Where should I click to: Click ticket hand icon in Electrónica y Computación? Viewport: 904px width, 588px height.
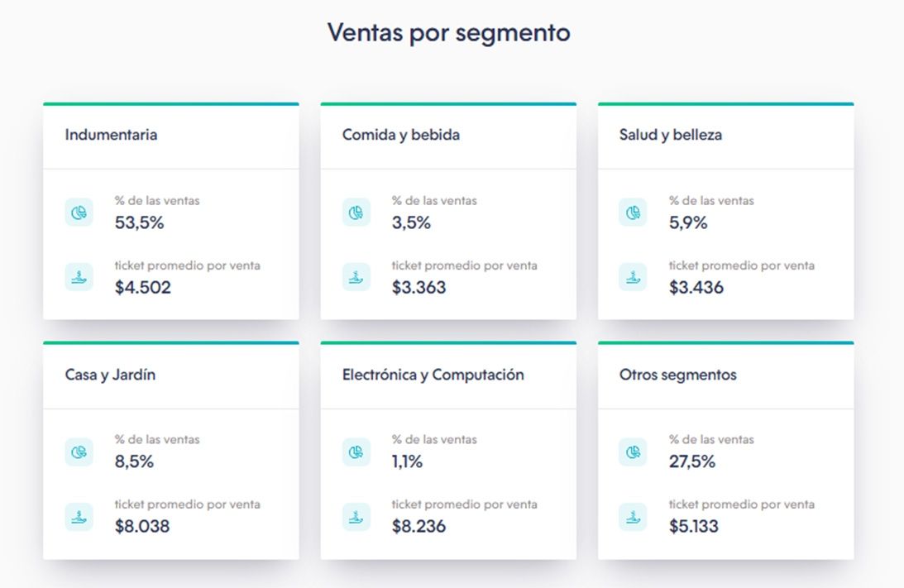tap(356, 517)
